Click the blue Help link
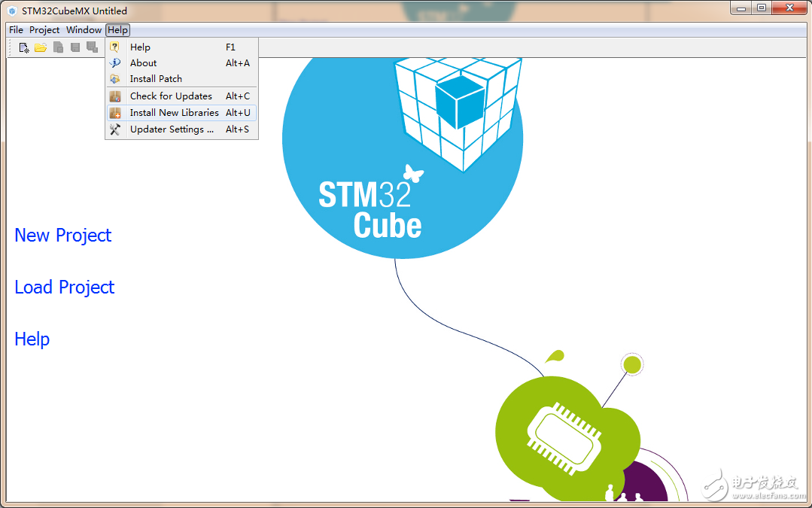This screenshot has height=508, width=812. pyautogui.click(x=32, y=339)
